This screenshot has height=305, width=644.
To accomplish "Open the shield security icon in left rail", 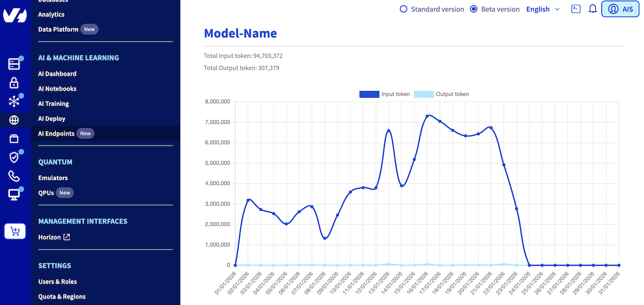I will 15,157.
